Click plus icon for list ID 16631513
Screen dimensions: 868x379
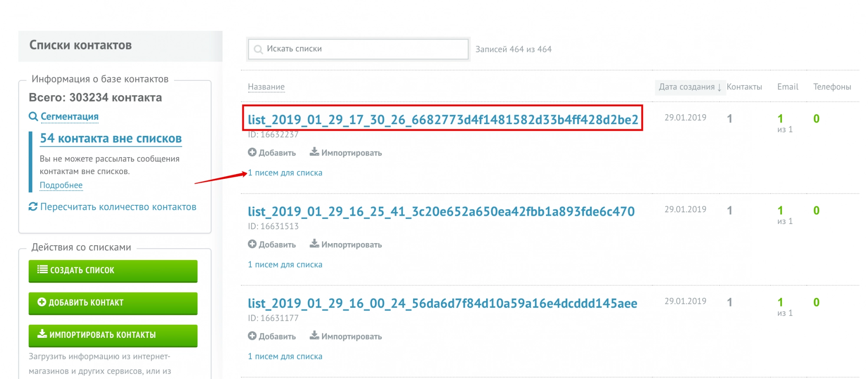click(x=252, y=244)
